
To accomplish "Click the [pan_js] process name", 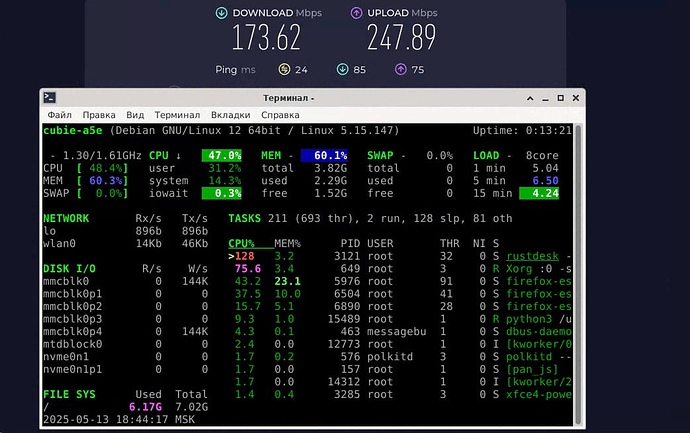I will coord(532,369).
